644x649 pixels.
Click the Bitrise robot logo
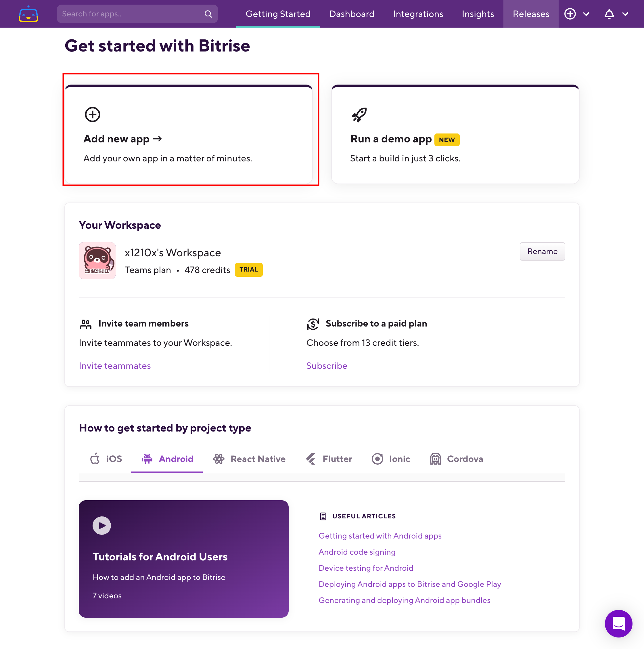[28, 14]
